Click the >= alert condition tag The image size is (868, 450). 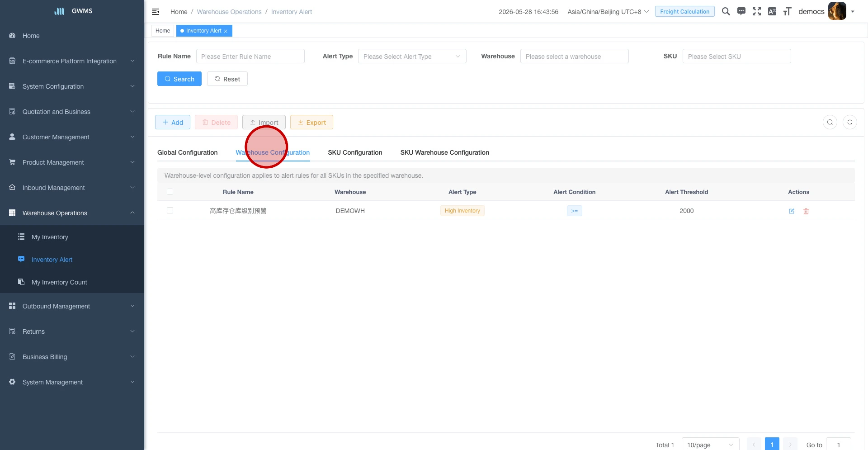pyautogui.click(x=575, y=211)
